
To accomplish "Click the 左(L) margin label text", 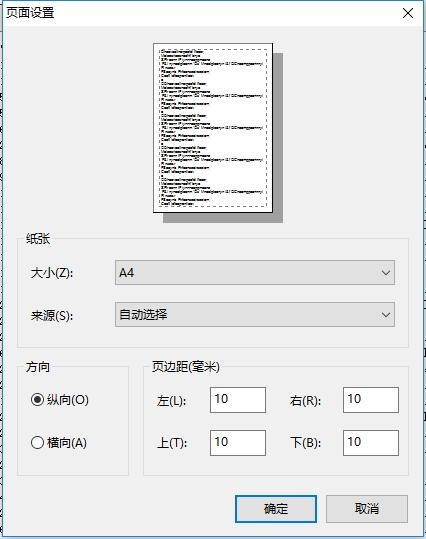I will [x=171, y=401].
